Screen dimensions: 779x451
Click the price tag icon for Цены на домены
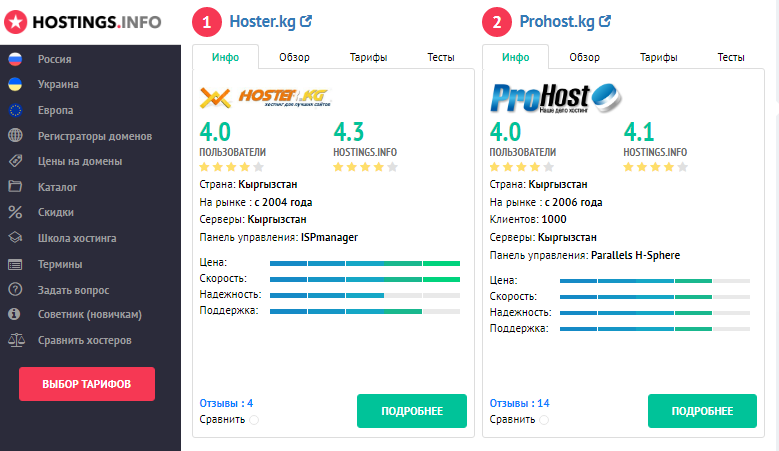[15, 161]
